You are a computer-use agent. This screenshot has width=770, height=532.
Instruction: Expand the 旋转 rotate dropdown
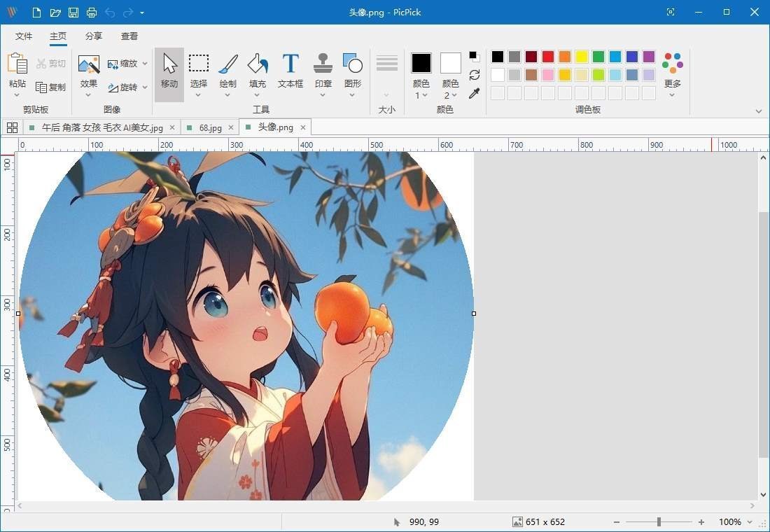coord(127,87)
